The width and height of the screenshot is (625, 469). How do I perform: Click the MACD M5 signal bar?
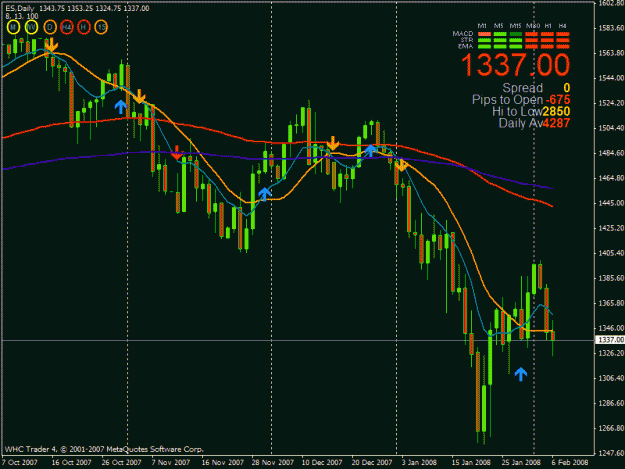pyautogui.click(x=500, y=34)
